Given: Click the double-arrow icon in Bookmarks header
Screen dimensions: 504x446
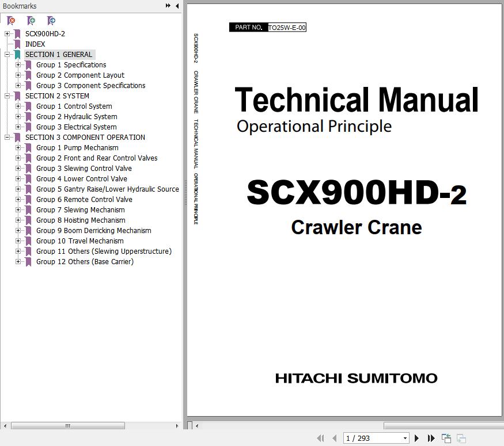Looking at the screenshot, I should click(x=168, y=6).
